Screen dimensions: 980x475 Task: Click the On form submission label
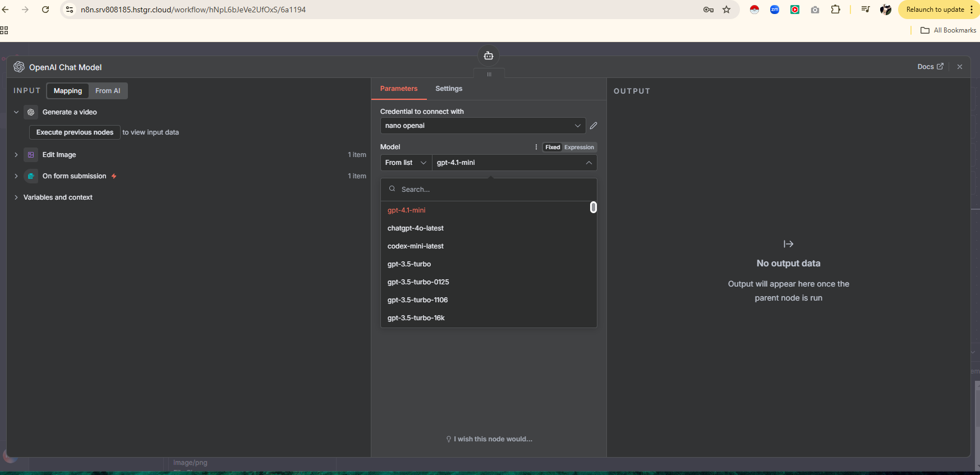pos(74,176)
